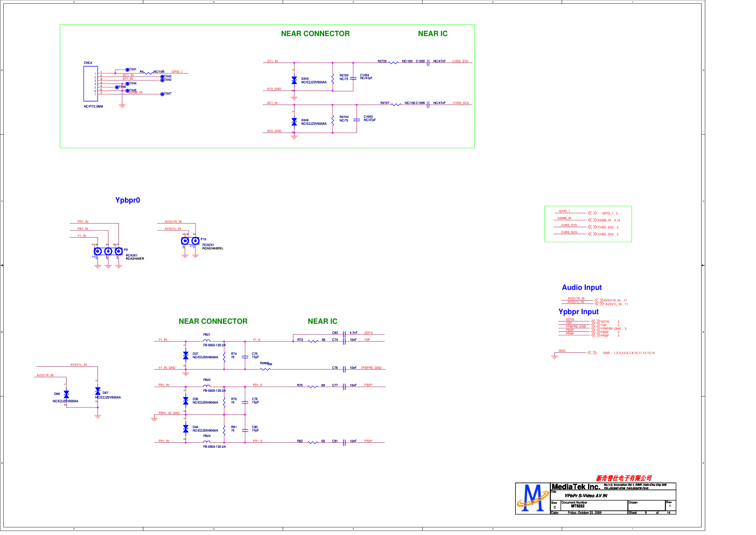Image resolution: width=756 pixels, height=535 pixels.
Task: Select the P9 RCA3X1 jack symbol
Action: 108,251
